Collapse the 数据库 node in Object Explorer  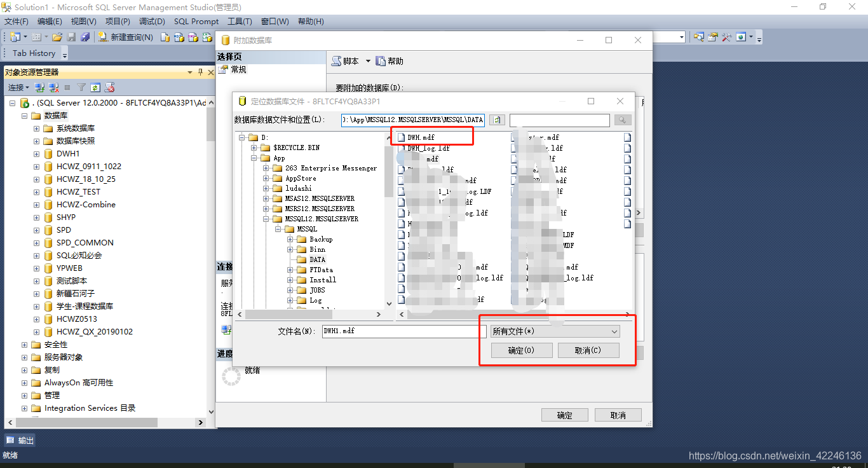24,116
